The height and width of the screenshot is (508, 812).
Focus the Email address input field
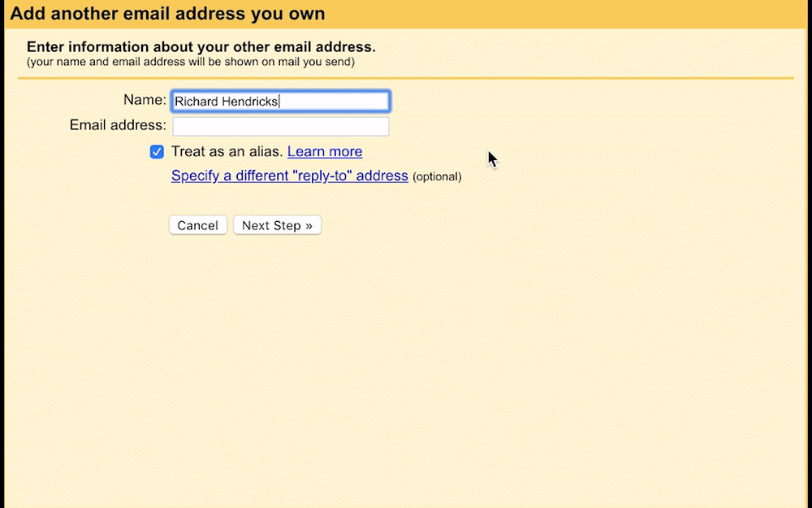[280, 127]
